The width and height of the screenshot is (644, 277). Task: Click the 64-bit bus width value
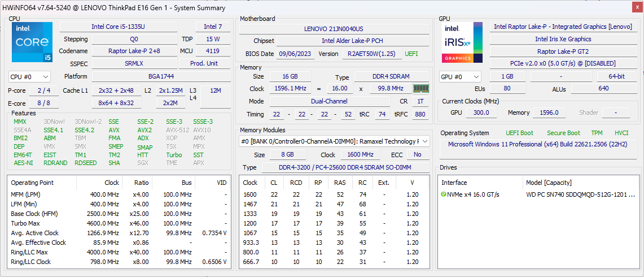[616, 76]
